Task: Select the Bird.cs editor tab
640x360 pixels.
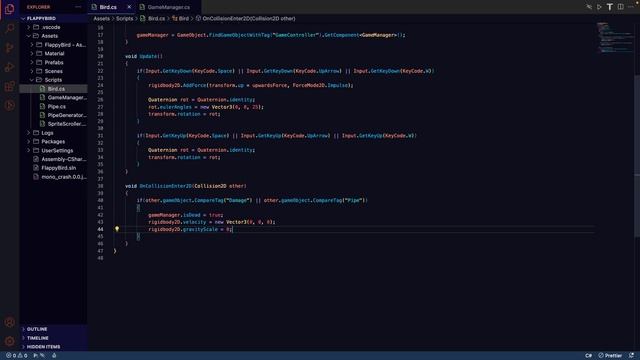Action: click(108, 7)
